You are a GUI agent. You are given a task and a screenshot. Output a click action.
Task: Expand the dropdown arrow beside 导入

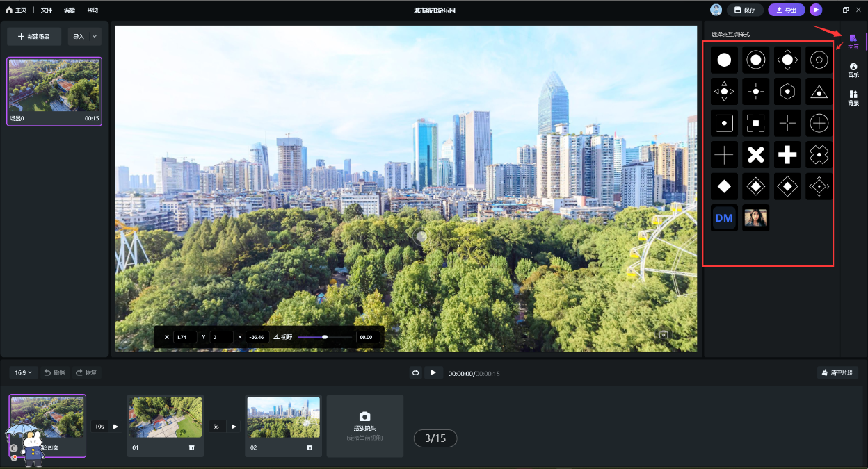(x=95, y=37)
